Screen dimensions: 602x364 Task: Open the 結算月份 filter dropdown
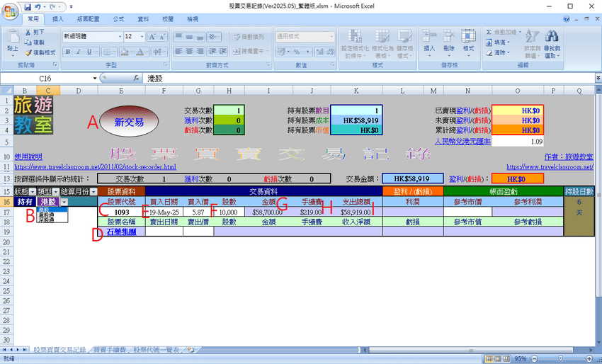tap(93, 192)
